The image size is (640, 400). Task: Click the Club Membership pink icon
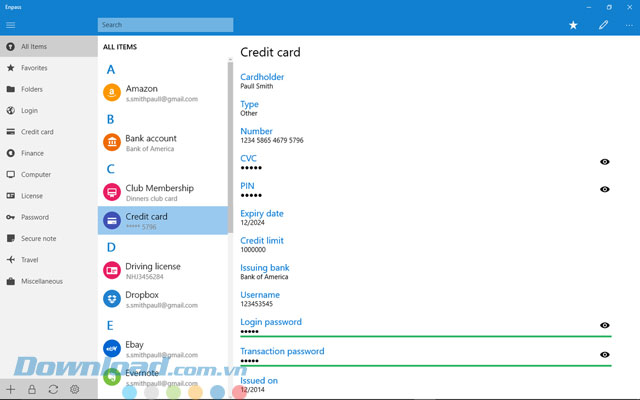click(x=111, y=192)
